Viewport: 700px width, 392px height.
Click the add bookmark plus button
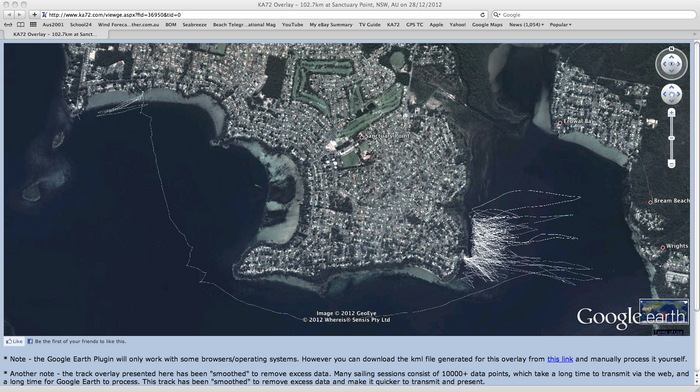34,15
